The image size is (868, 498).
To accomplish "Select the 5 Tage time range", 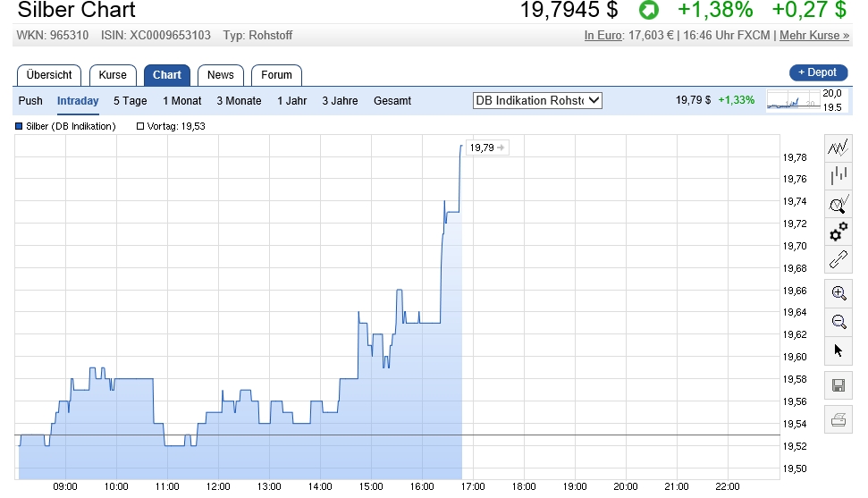I will pos(130,101).
